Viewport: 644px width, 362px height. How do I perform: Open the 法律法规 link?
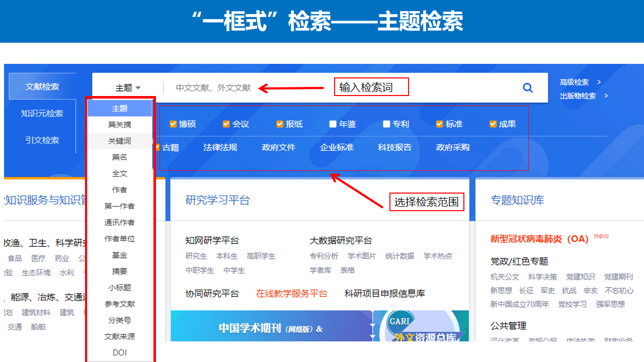pyautogui.click(x=220, y=147)
